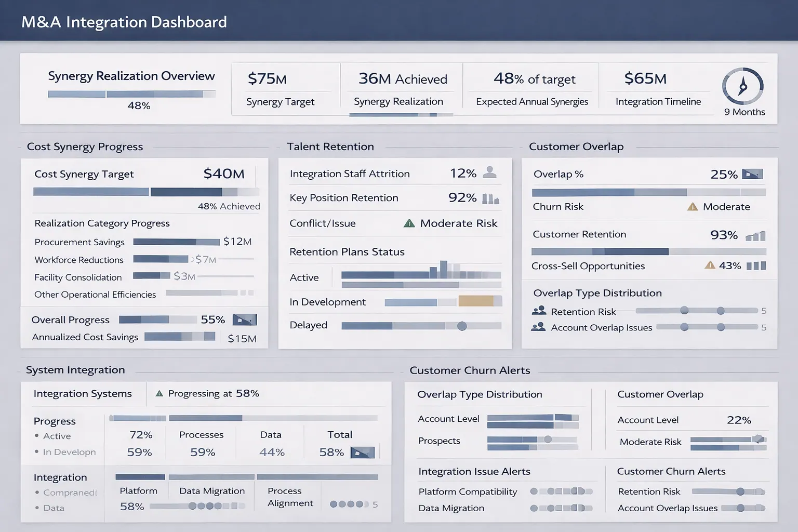Click the Key Position Retention bar chart icon

click(x=490, y=198)
